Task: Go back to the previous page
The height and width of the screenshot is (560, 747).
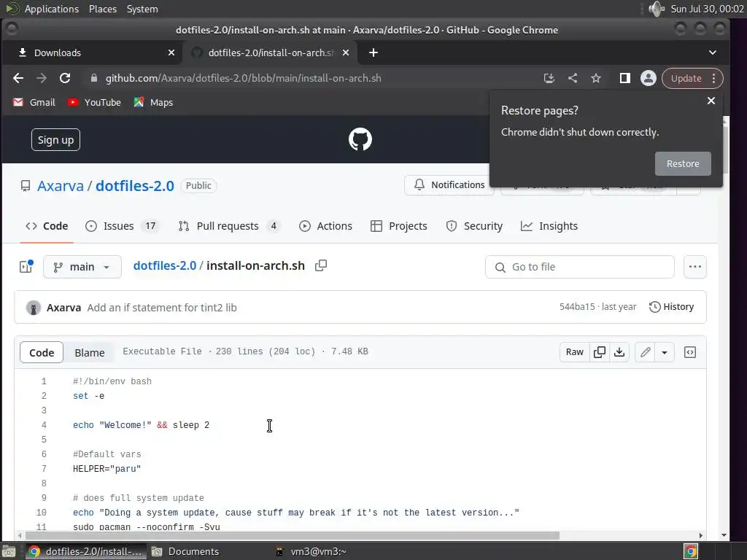Action: pyautogui.click(x=18, y=78)
